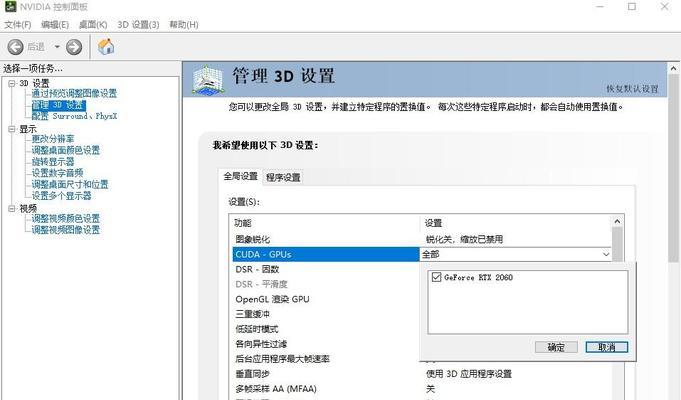
Task: Select 调整桌面尺寸和位置 in the tree
Action: (70, 184)
